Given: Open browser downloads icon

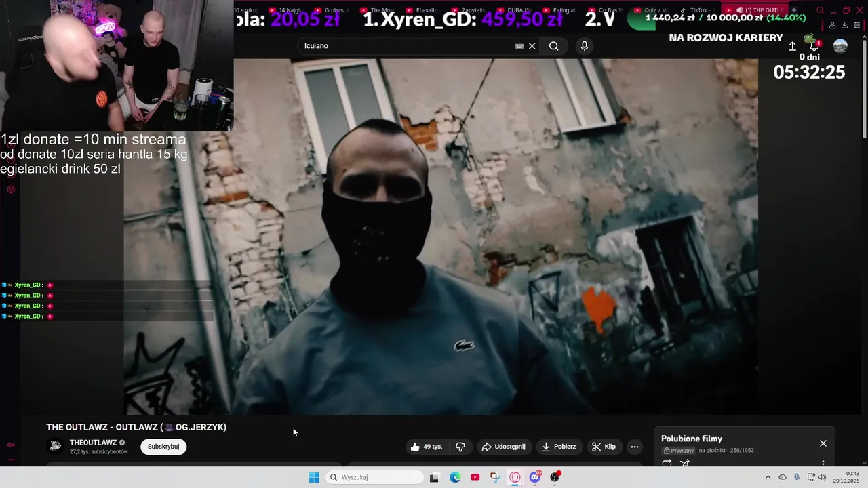Looking at the screenshot, I should (844, 26).
